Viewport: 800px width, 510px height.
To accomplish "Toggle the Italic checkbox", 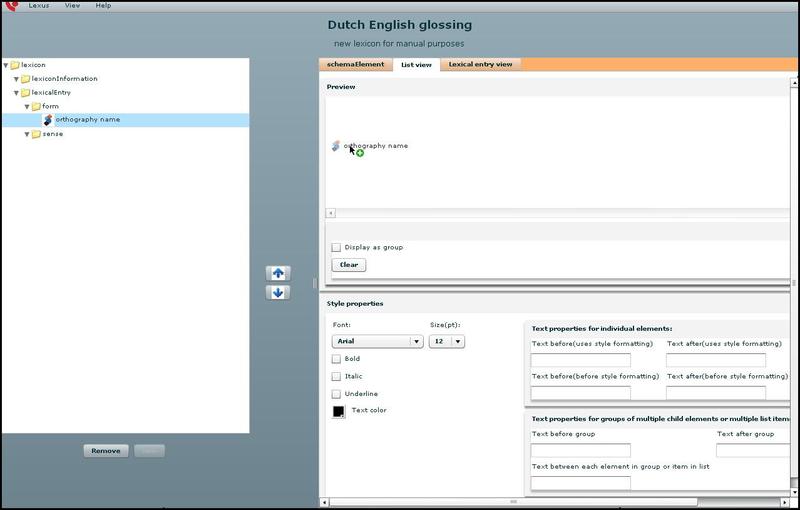I will click(337, 376).
